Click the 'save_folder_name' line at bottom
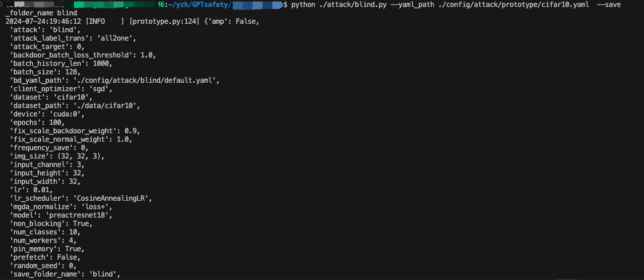The image size is (644, 280). tap(65, 274)
